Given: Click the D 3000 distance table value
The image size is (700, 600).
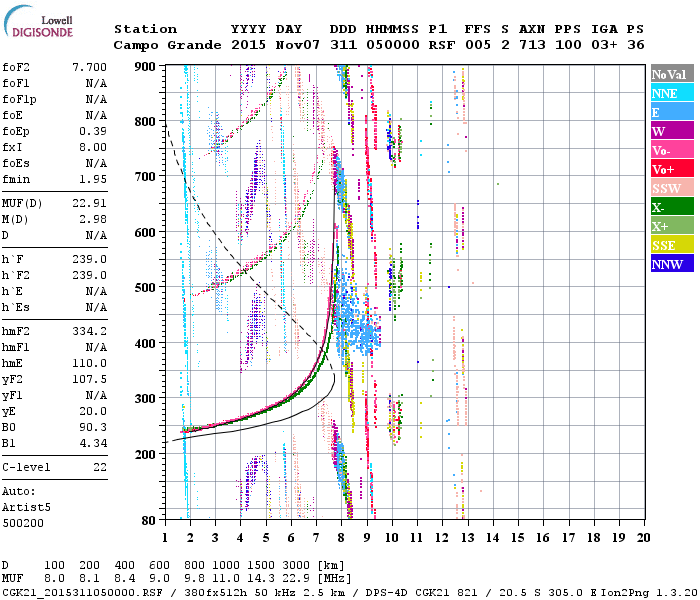Looking at the screenshot, I should (296, 566).
